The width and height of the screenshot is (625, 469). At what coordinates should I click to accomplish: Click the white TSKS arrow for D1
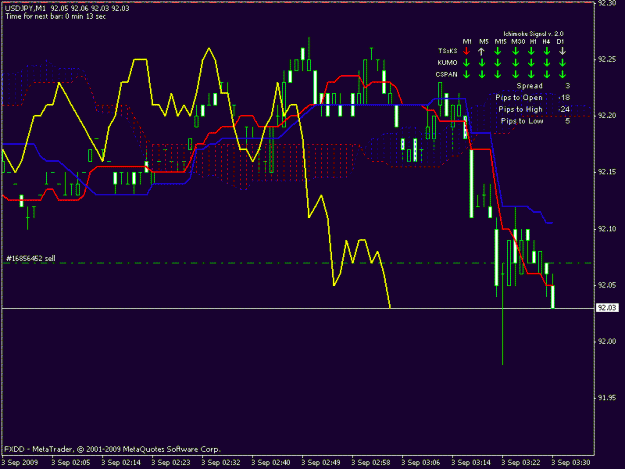562,51
